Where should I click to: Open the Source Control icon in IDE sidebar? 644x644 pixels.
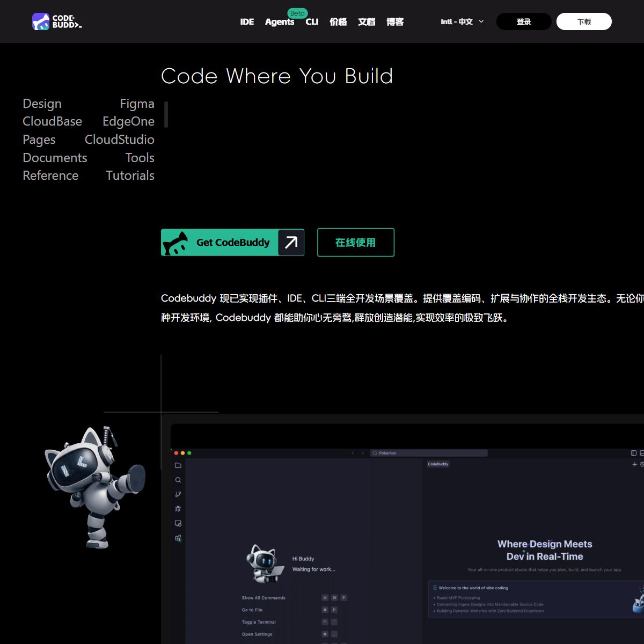click(178, 494)
